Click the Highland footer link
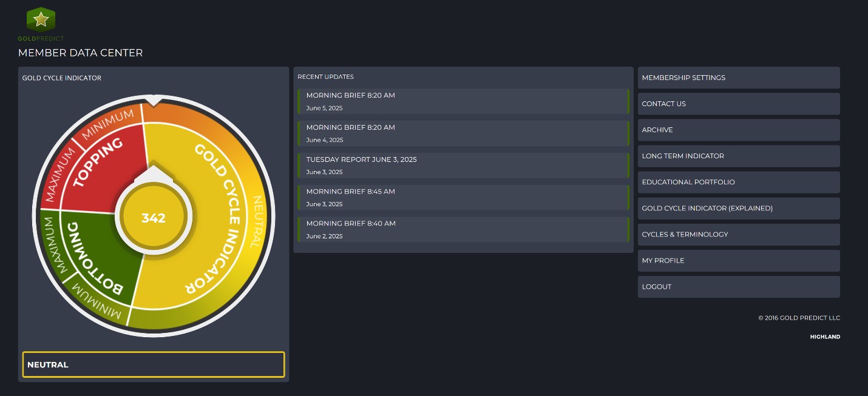 [x=825, y=337]
